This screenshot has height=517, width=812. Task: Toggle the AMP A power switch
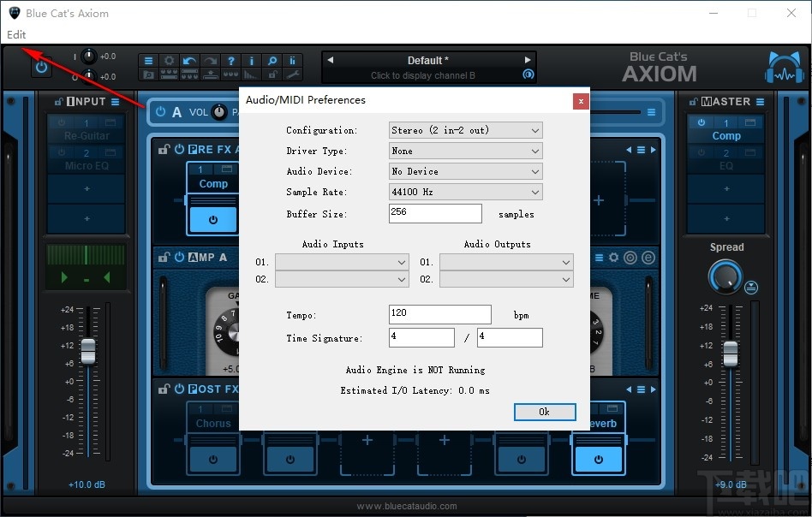[x=180, y=258]
